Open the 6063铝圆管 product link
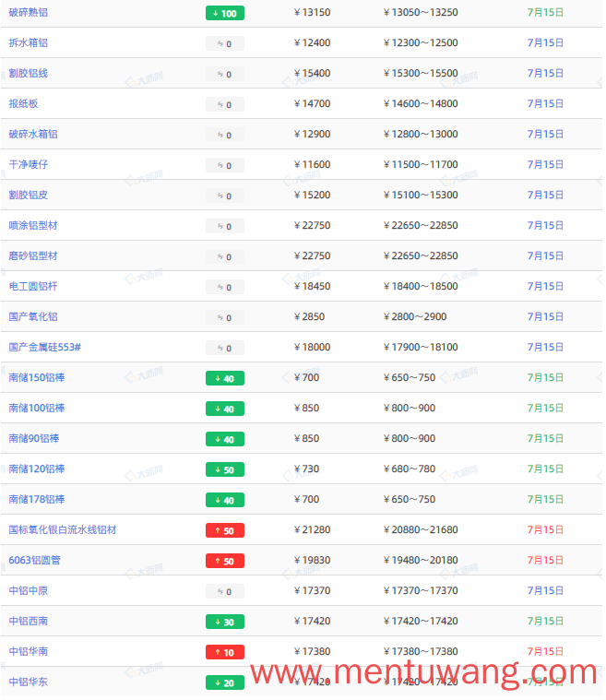Image resolution: width=606 pixels, height=700 pixels. coord(34,560)
